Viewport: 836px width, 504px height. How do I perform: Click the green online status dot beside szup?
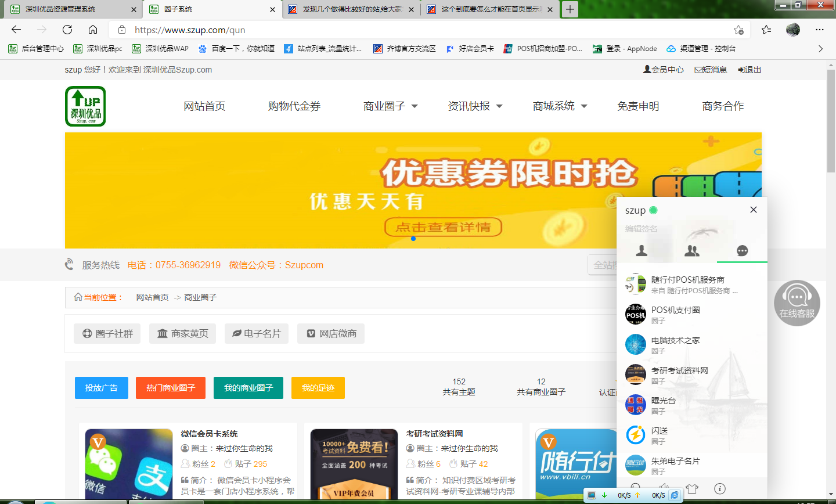[x=653, y=210]
